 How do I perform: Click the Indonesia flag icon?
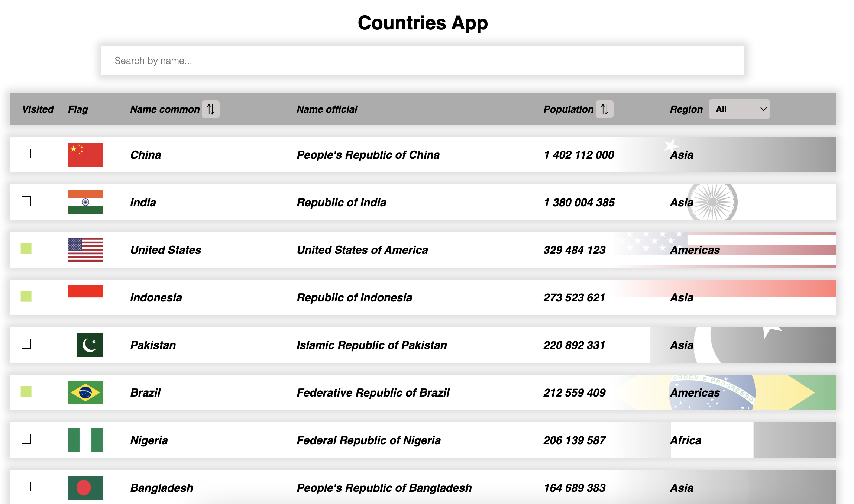pyautogui.click(x=85, y=292)
